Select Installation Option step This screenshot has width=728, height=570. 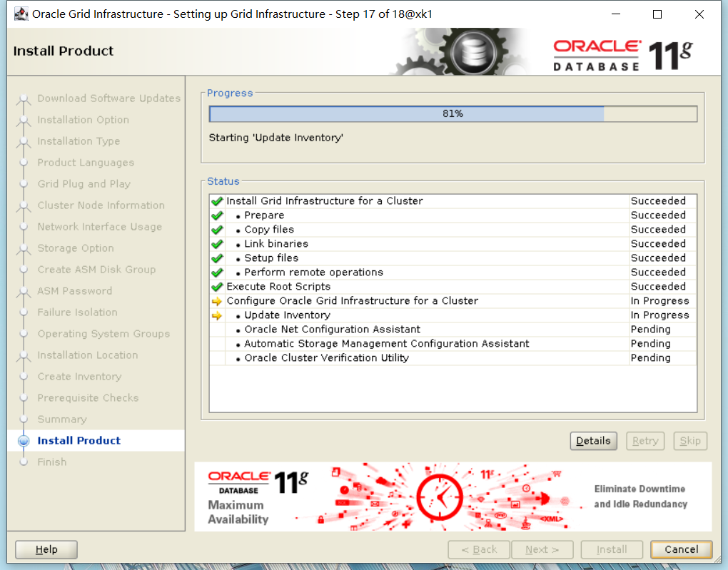coord(83,120)
